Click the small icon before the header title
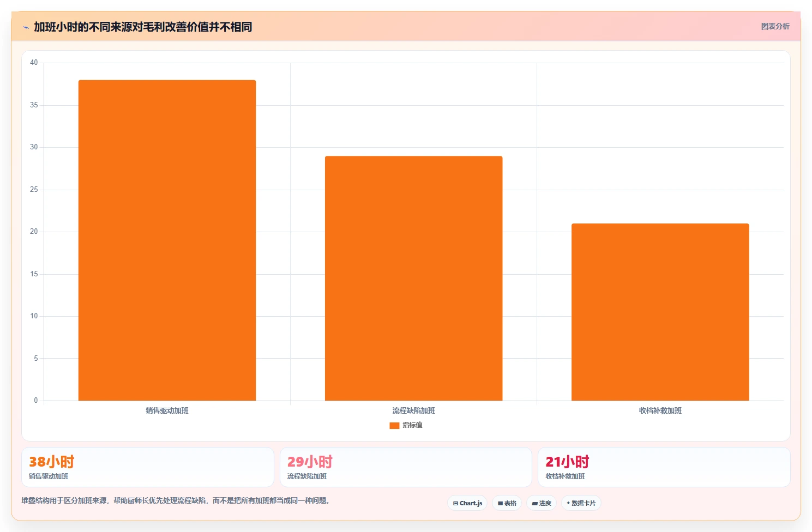This screenshot has height=532, width=812. [26, 27]
